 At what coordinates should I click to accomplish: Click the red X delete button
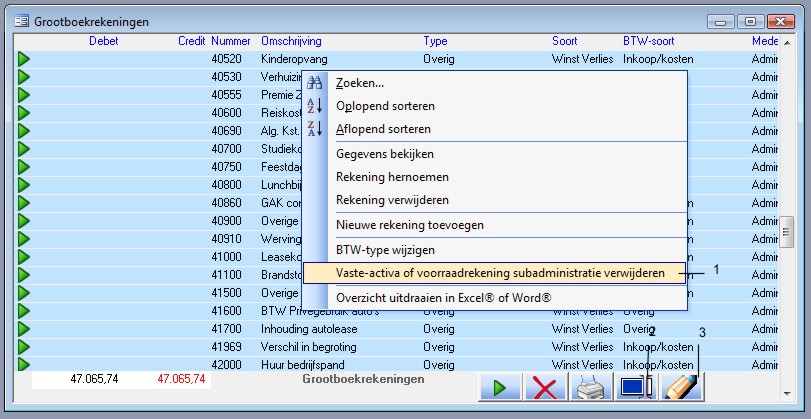543,388
